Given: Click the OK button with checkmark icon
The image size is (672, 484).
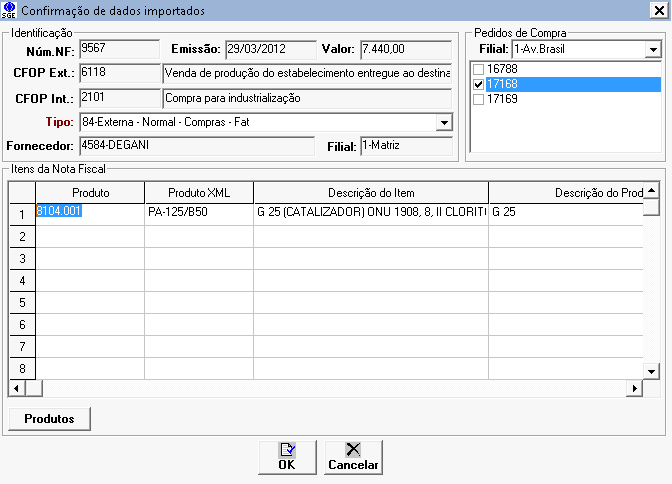Looking at the screenshot, I should point(287,457).
